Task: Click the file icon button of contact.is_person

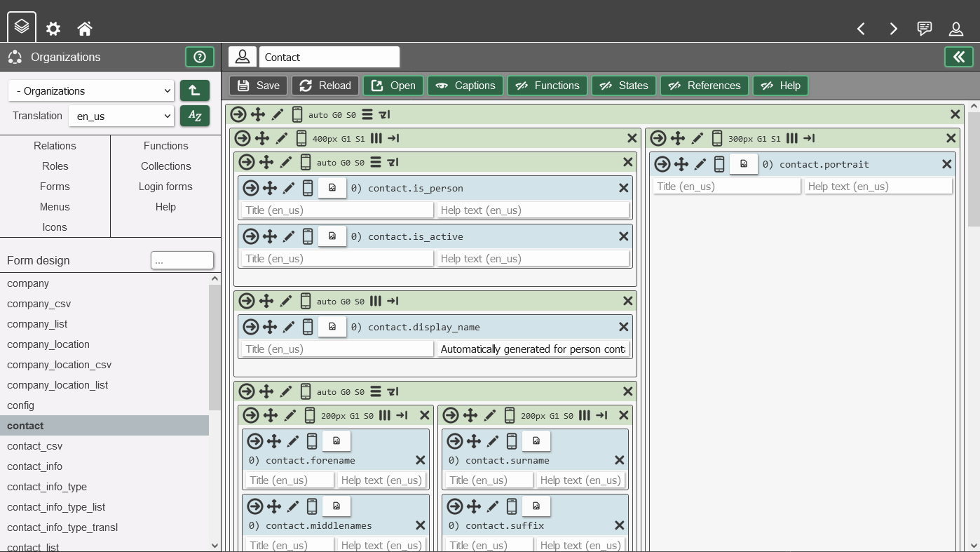Action: [332, 188]
